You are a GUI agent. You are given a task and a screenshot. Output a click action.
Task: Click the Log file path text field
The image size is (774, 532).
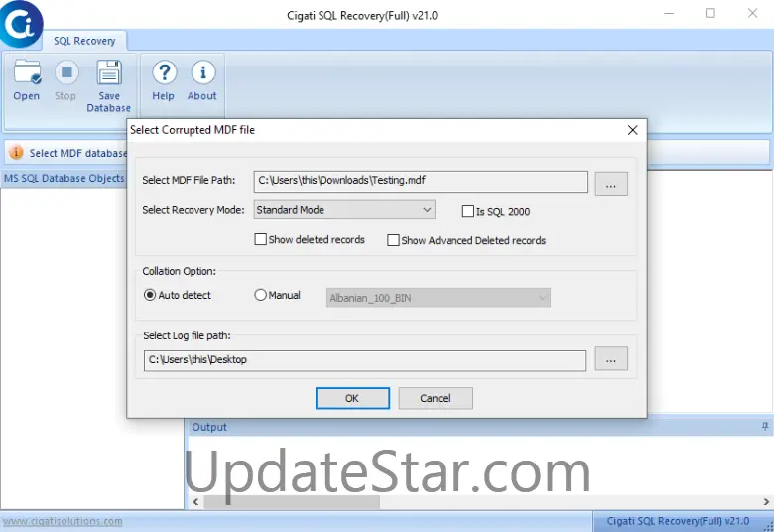365,360
